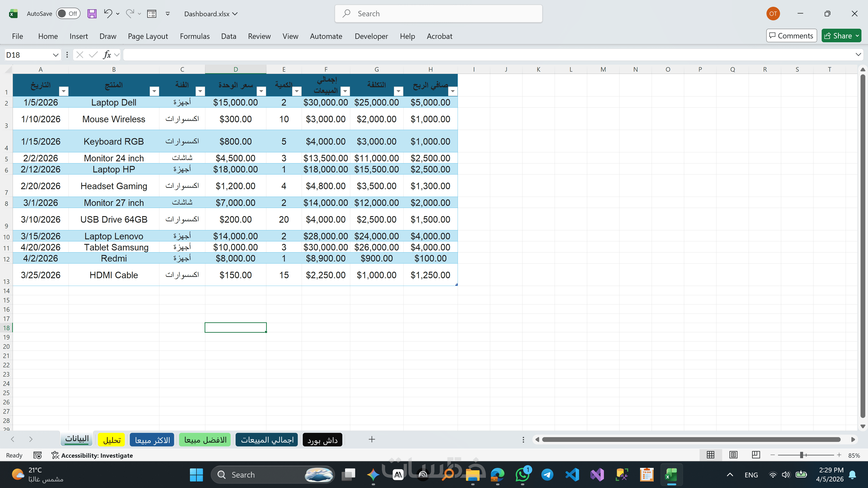Screen dimensions: 868x488
Task: Add a new sheet with plus icon
Action: [372, 439]
